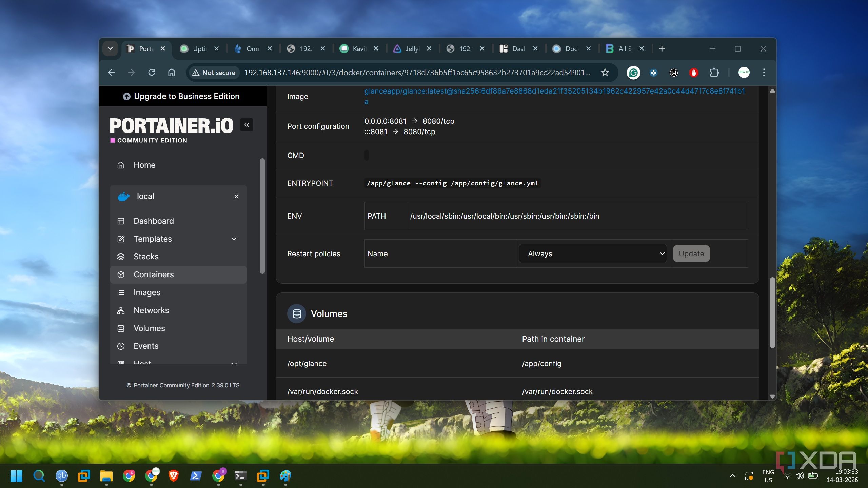Switch to the Dash browser tab
The image size is (868, 488).
pyautogui.click(x=518, y=49)
